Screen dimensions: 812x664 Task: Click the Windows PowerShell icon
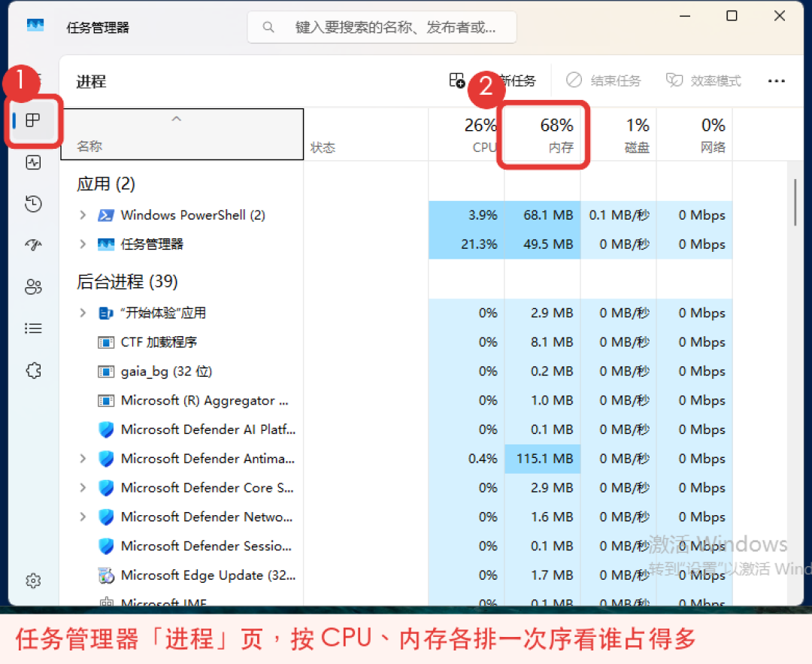106,215
